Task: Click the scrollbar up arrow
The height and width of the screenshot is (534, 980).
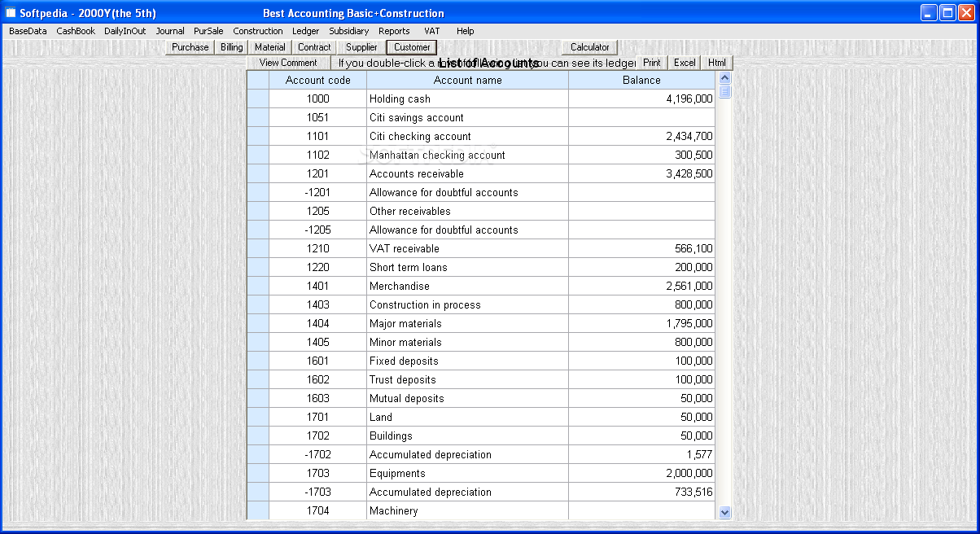Action: (x=725, y=78)
